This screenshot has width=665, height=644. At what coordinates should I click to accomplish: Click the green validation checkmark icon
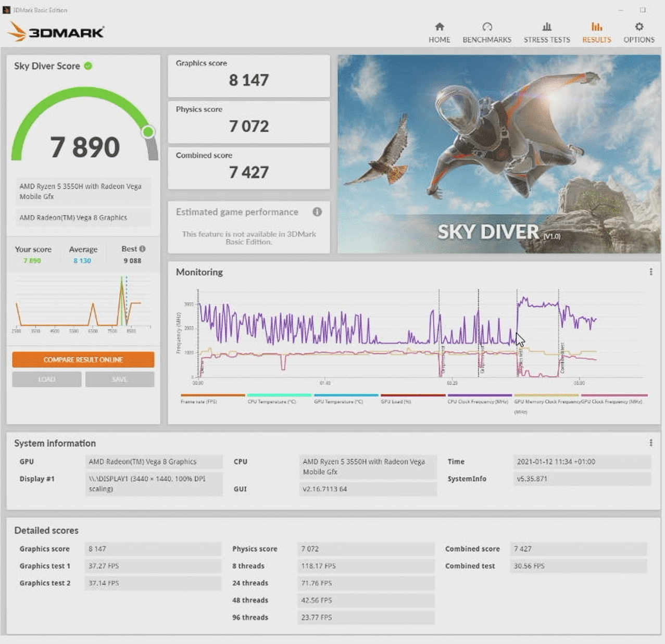coord(89,66)
